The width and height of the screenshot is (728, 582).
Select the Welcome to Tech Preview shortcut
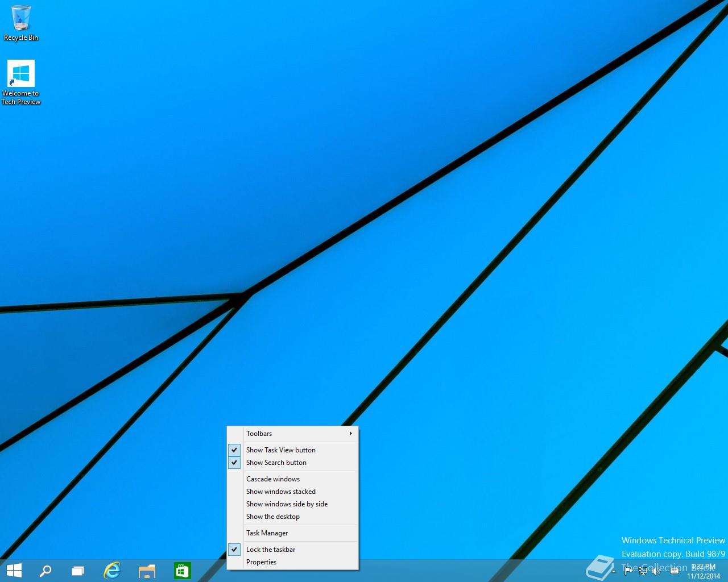tap(21, 83)
